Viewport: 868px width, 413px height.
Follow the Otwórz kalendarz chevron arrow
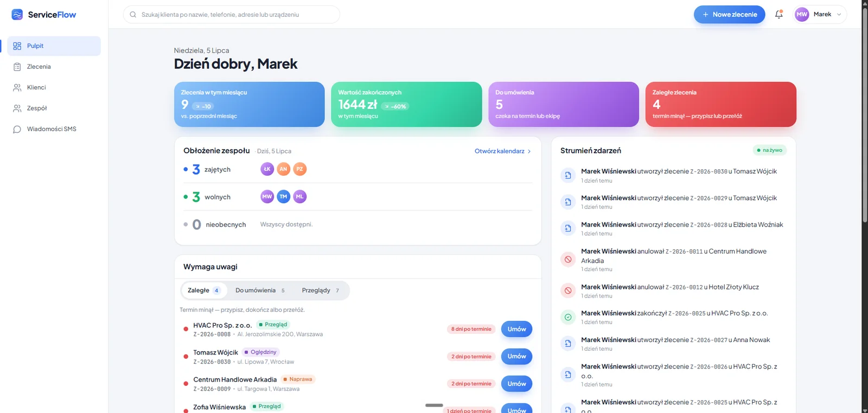pyautogui.click(x=529, y=151)
